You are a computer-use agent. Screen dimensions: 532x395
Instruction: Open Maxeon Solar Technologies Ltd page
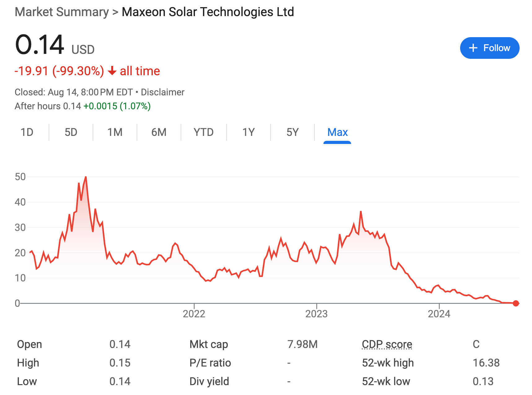coord(208,12)
